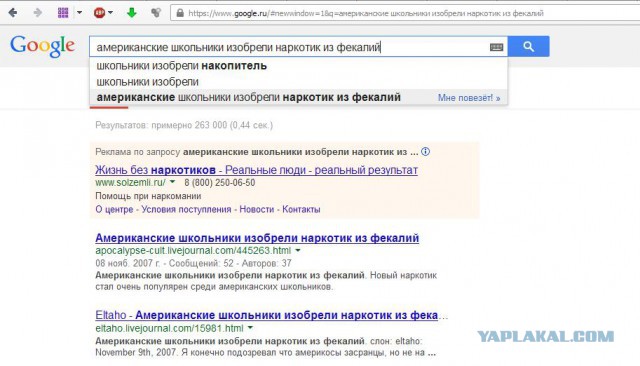Click 'Контакты' sitelink
This screenshot has height=366, width=640.
(301, 209)
